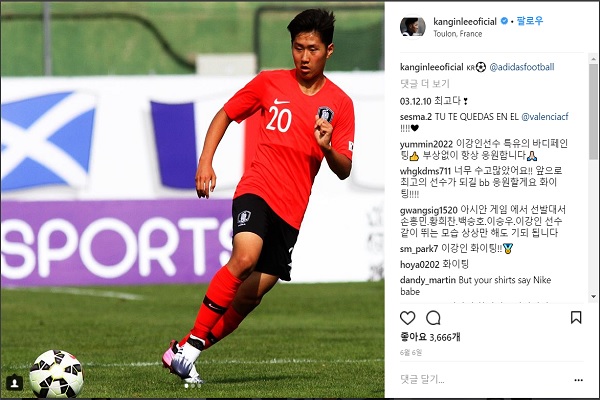The width and height of the screenshot is (600, 400).
Task: Open the three-dot more options menu
Action: coord(579,380)
